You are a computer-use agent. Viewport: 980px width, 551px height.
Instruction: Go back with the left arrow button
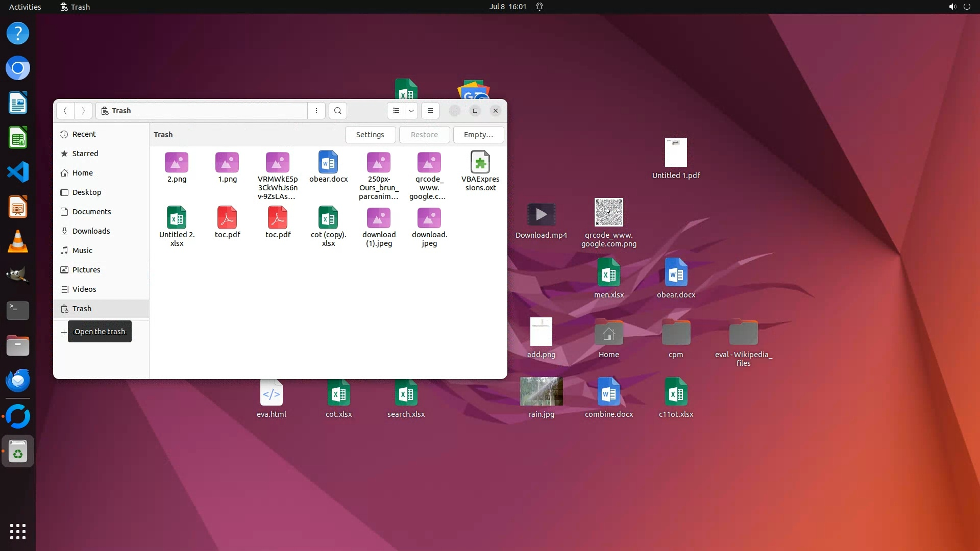coord(65,111)
